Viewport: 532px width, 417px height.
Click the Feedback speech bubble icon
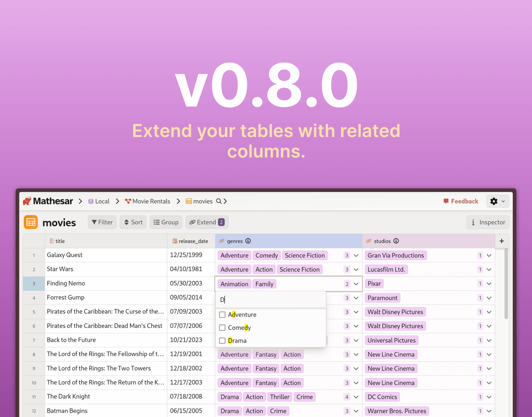click(x=446, y=201)
